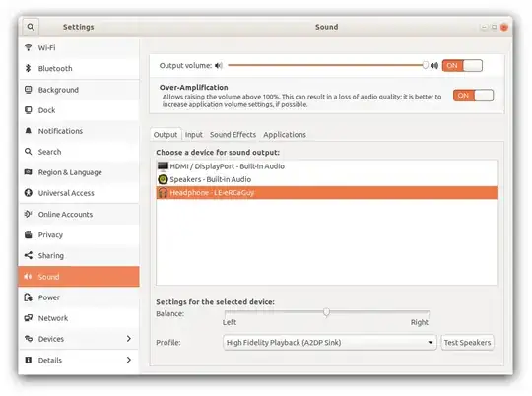The image size is (532, 396).
Task: Click the Sharing icon in sidebar
Action: click(x=29, y=255)
